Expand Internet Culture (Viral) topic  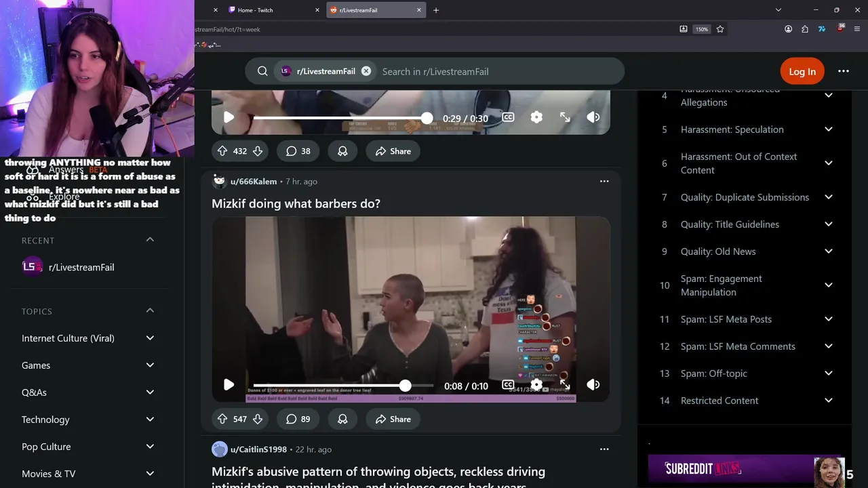tap(150, 338)
